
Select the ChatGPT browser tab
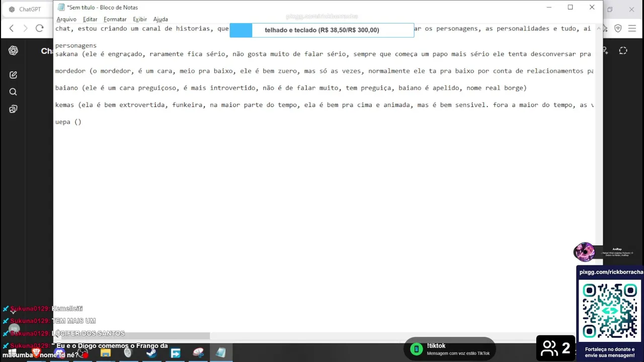pos(27,9)
